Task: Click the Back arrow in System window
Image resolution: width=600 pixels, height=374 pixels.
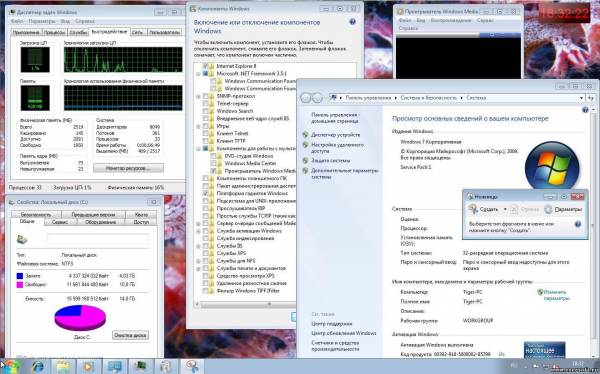Action: coord(305,98)
